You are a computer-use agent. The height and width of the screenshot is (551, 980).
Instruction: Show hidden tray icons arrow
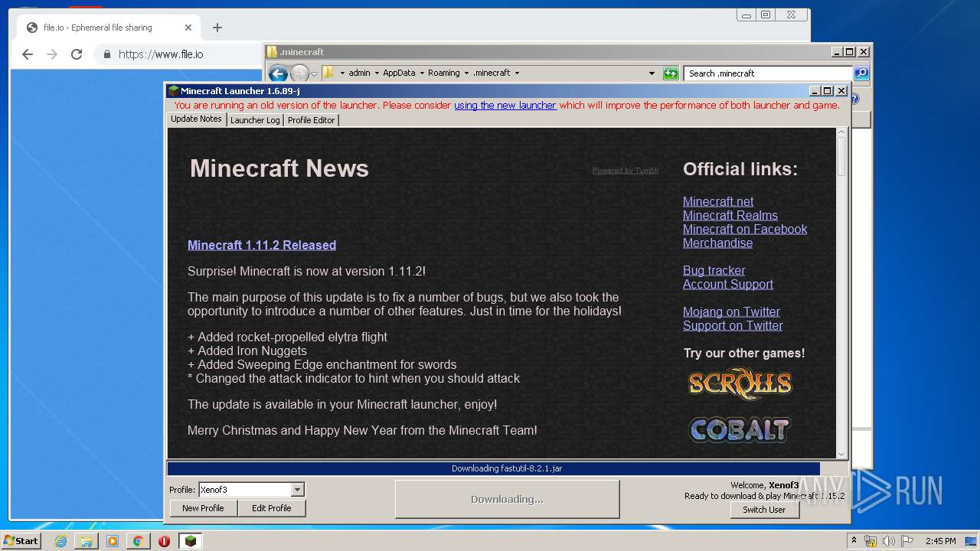pyautogui.click(x=854, y=541)
